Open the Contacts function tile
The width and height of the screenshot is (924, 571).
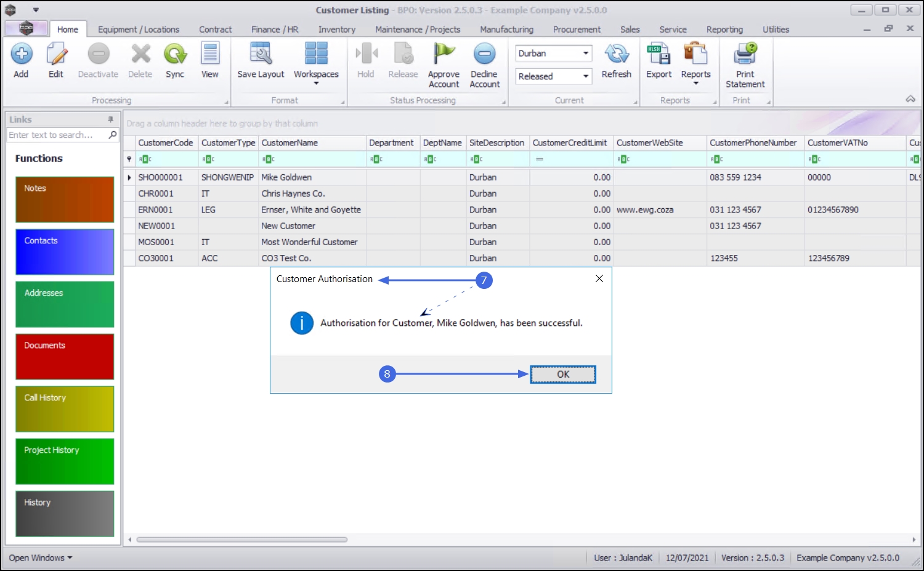65,252
